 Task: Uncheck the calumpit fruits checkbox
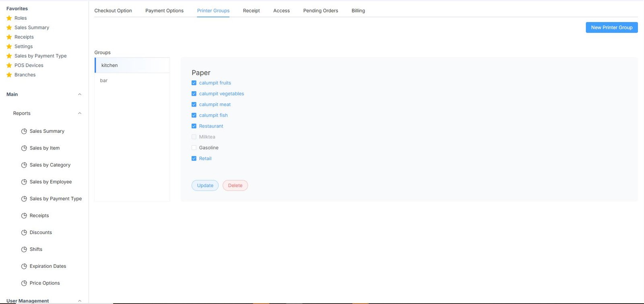coord(194,83)
